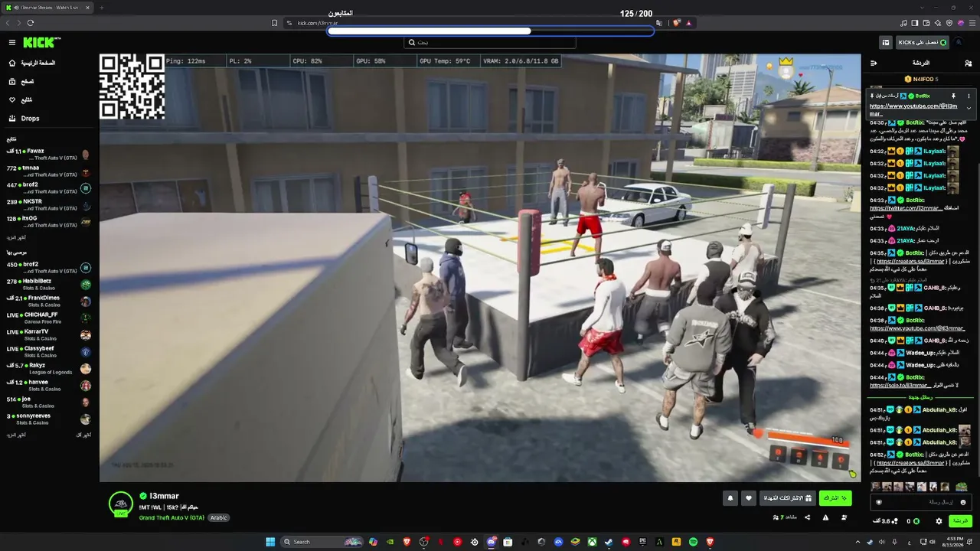Show chat users list icon
Viewport: 980px width, 551px height.
click(x=967, y=63)
